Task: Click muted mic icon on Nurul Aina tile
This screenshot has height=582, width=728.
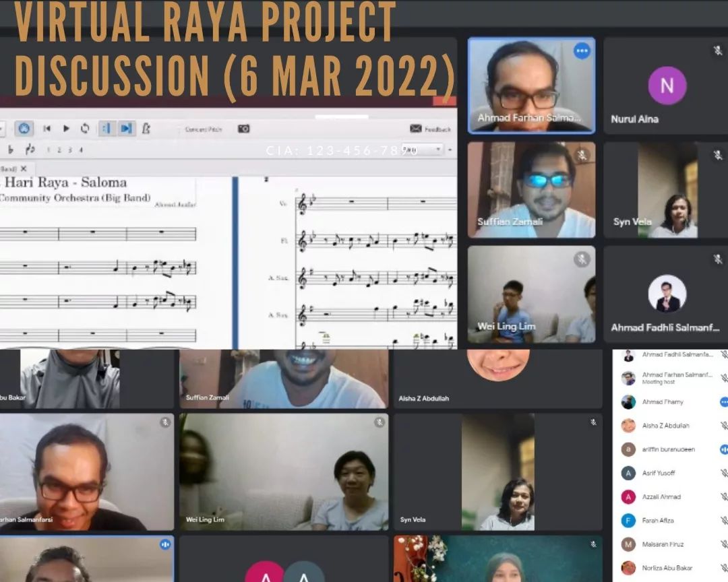Action: point(718,51)
